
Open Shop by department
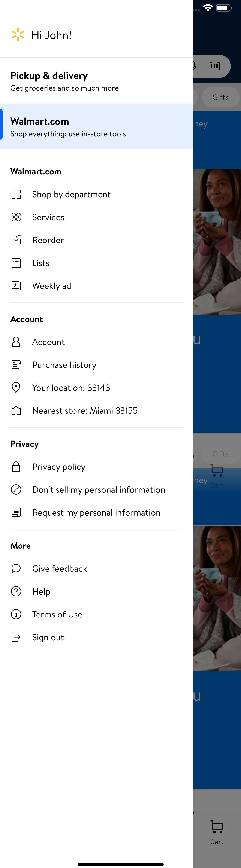pos(97,194)
